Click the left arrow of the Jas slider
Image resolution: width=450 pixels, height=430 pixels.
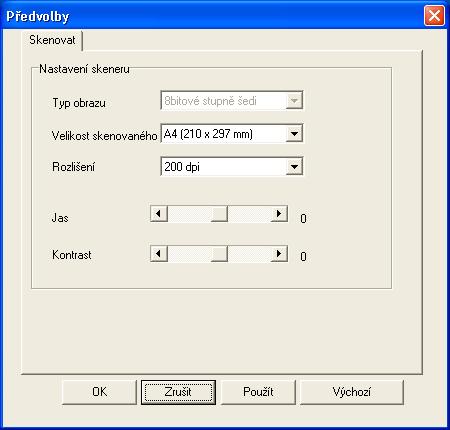tap(159, 214)
